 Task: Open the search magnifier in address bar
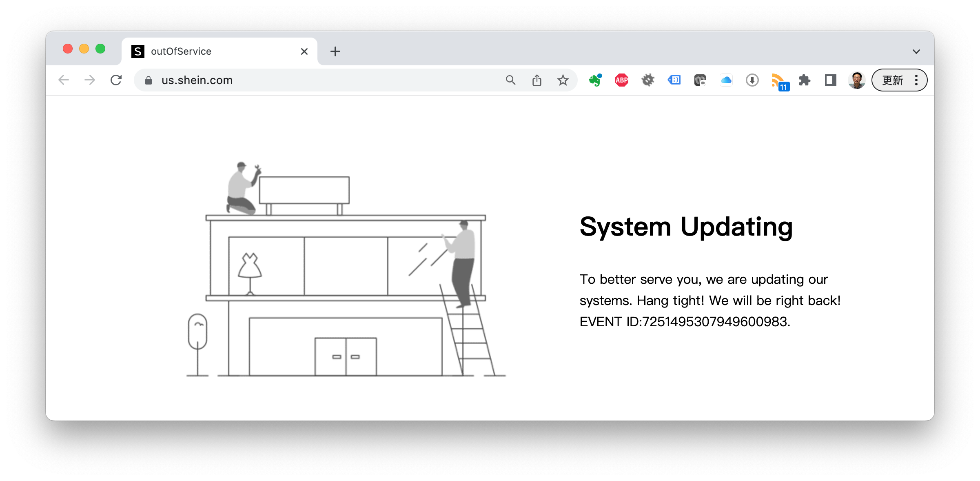coord(511,80)
